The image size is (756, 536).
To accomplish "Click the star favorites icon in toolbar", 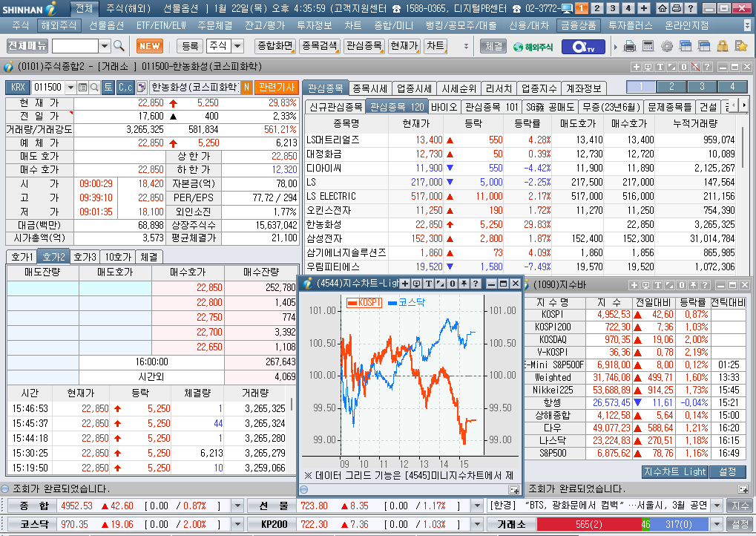I will pyautogui.click(x=741, y=46).
